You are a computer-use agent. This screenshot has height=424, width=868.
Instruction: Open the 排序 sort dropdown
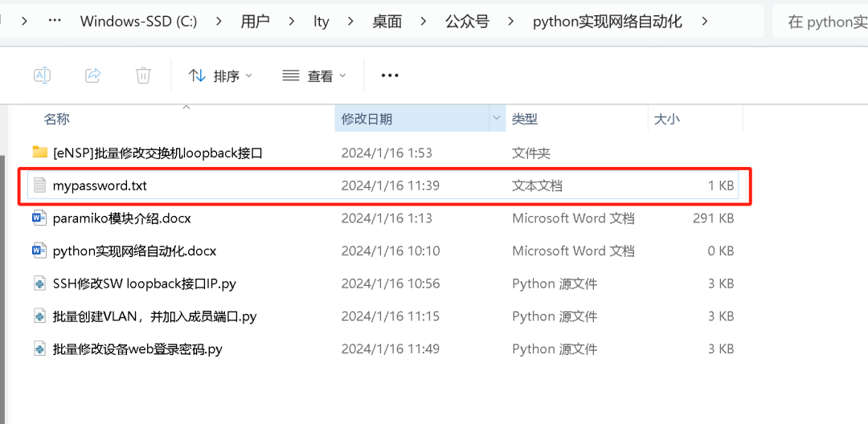pyautogui.click(x=220, y=75)
